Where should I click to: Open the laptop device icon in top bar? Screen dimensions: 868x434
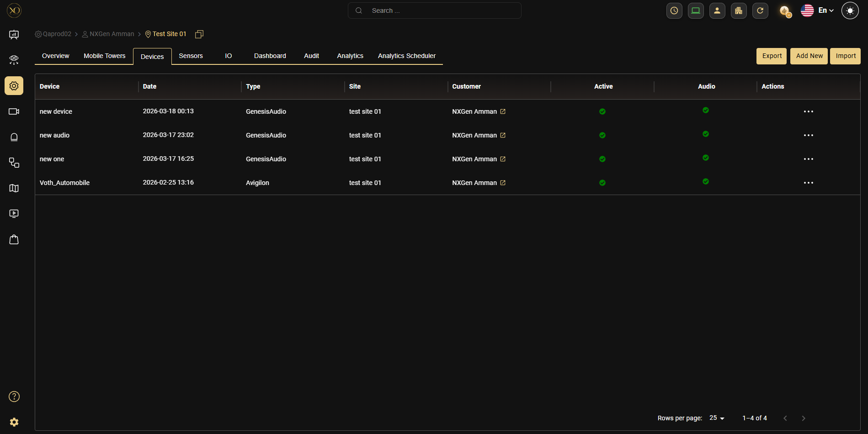tap(696, 11)
